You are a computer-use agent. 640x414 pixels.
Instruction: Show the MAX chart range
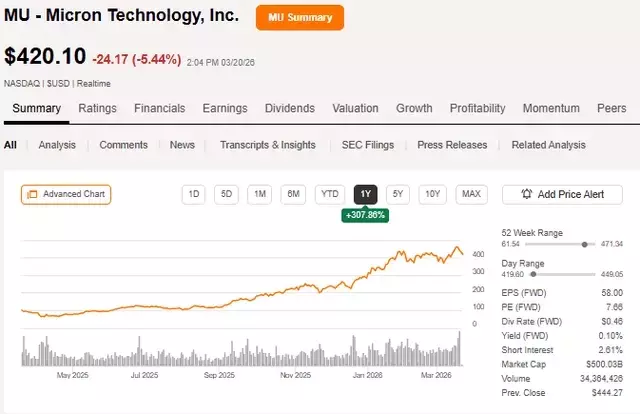470,194
